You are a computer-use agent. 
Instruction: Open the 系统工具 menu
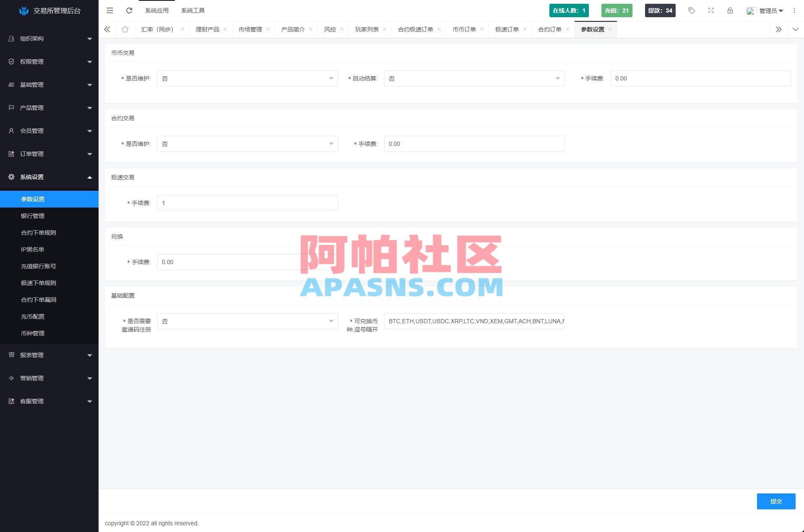[193, 10]
